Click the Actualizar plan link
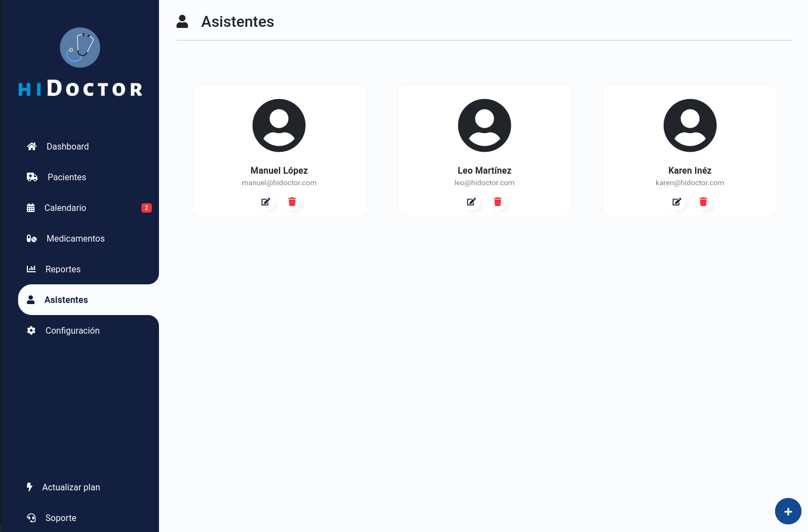Viewport: 808px width, 532px height. pyautogui.click(x=71, y=487)
